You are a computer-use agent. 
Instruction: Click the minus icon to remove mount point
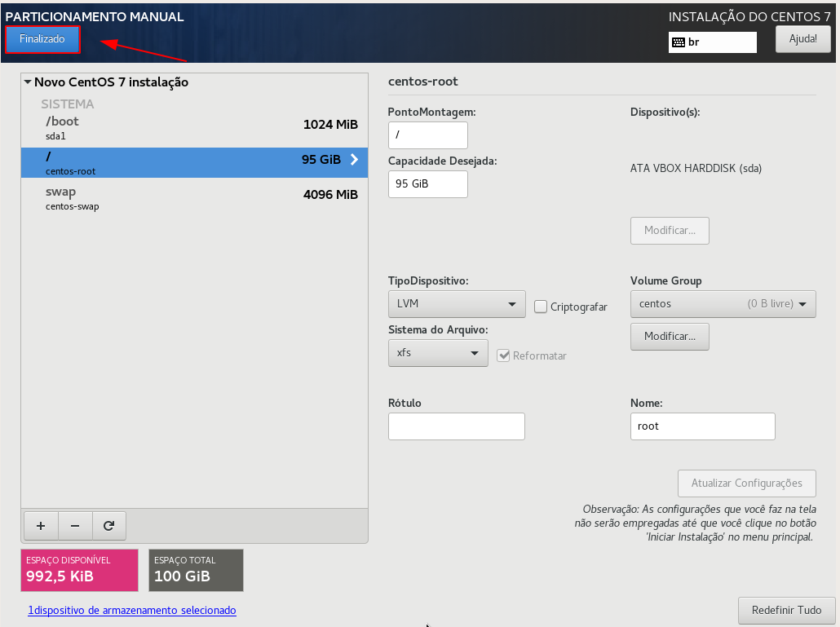tap(75, 526)
